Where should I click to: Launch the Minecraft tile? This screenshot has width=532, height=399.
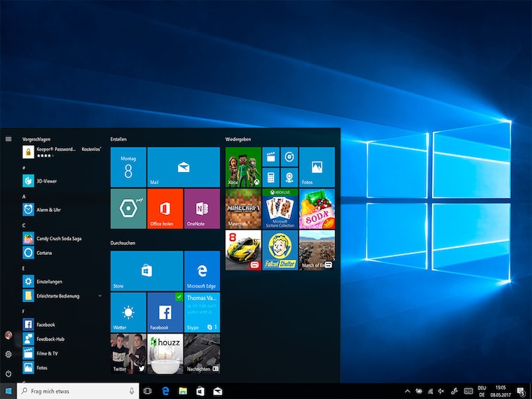[x=243, y=208]
